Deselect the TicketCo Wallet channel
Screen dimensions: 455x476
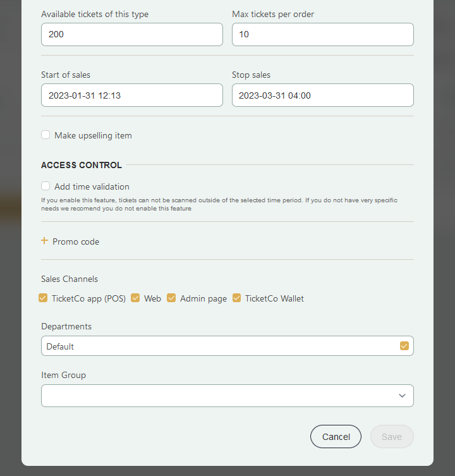pyautogui.click(x=236, y=298)
